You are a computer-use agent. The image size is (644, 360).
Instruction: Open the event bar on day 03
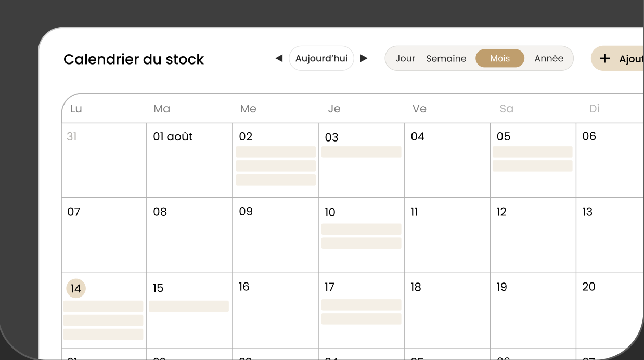pos(361,152)
